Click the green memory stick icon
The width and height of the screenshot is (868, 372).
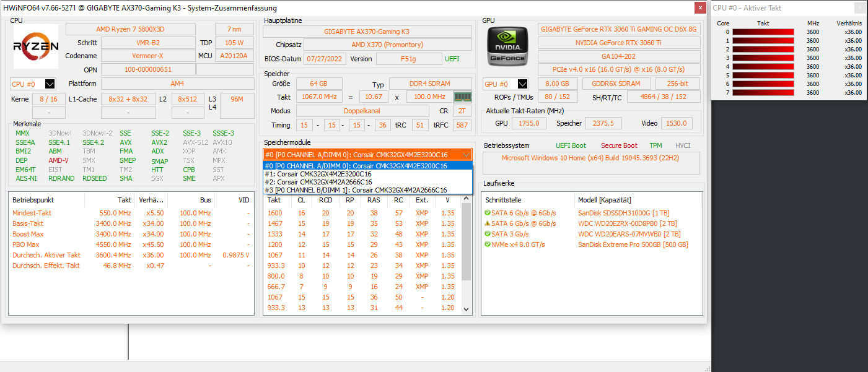(x=462, y=97)
